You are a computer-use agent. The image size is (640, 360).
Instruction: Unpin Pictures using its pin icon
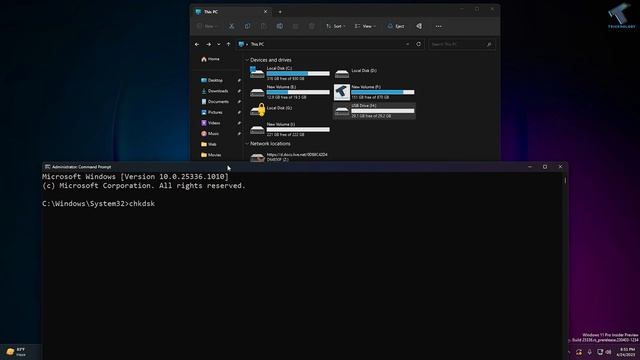click(x=239, y=112)
